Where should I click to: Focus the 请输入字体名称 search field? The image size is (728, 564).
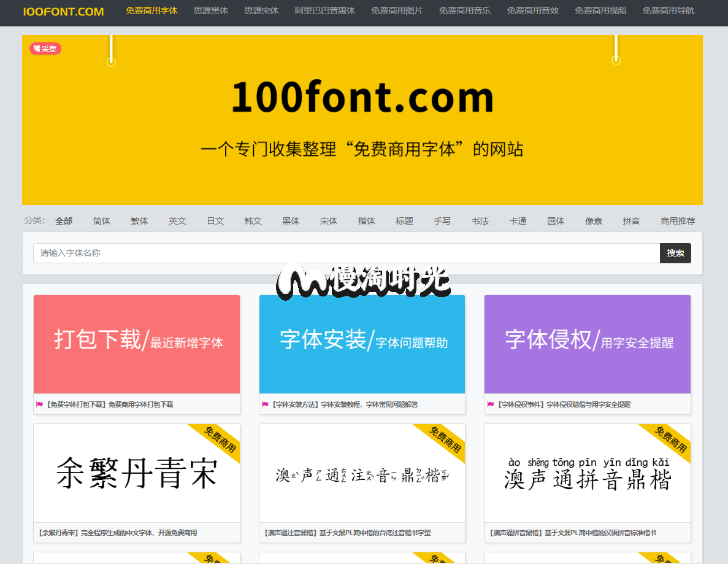(x=347, y=253)
